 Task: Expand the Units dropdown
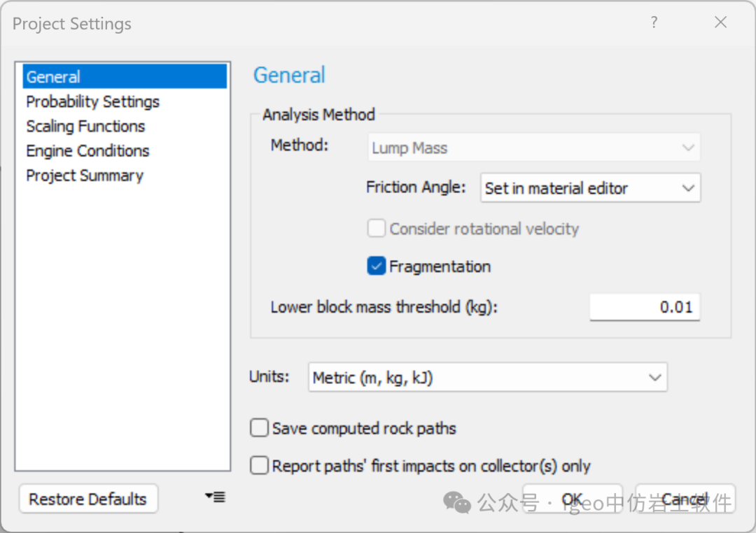[x=487, y=378]
